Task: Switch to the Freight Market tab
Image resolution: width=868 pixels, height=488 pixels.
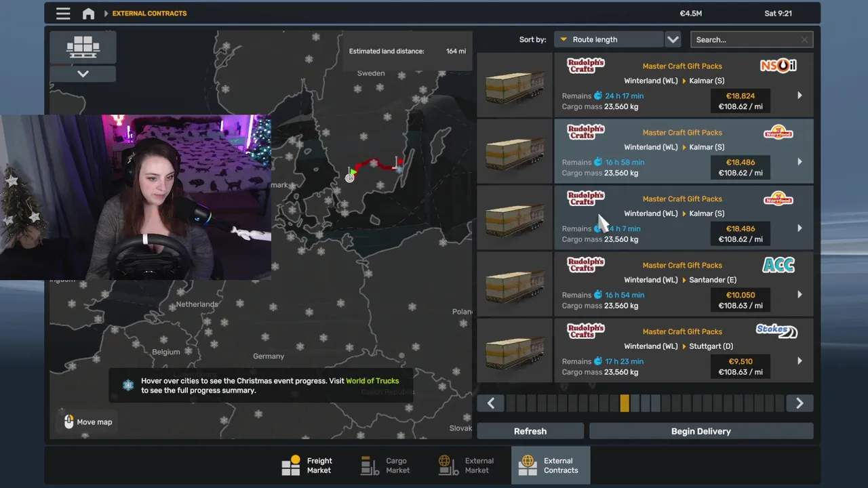Action: click(x=308, y=465)
